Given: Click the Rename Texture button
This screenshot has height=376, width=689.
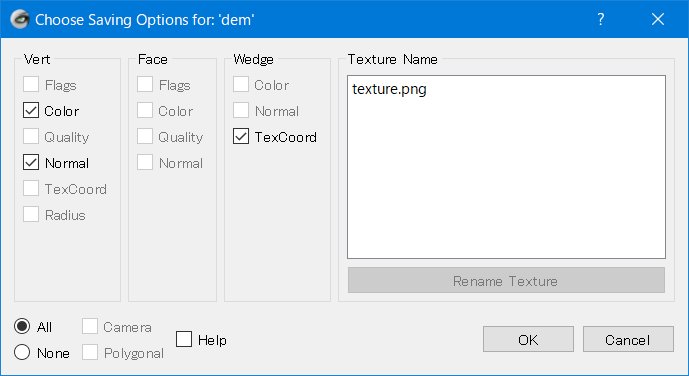Looking at the screenshot, I should pos(506,280).
